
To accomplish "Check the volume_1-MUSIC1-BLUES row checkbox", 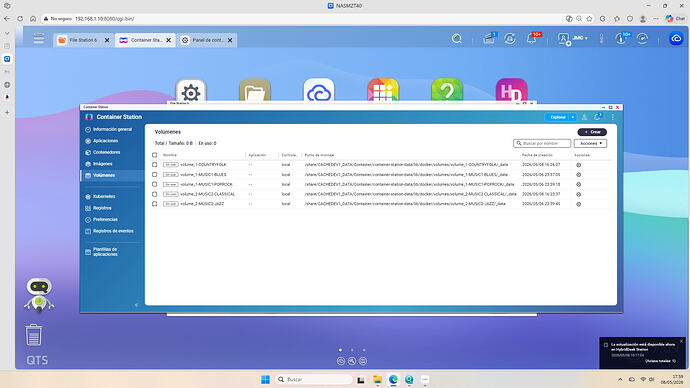I will (154, 175).
